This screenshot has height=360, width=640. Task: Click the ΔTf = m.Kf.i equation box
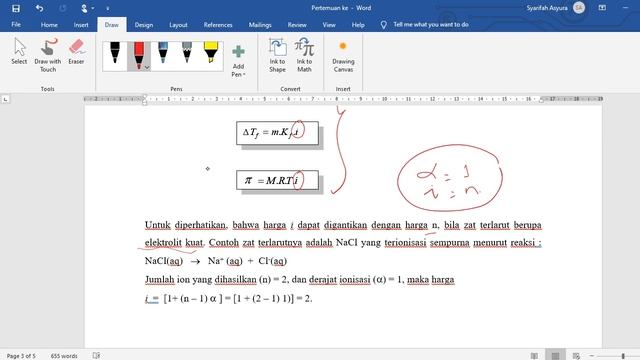click(x=277, y=133)
